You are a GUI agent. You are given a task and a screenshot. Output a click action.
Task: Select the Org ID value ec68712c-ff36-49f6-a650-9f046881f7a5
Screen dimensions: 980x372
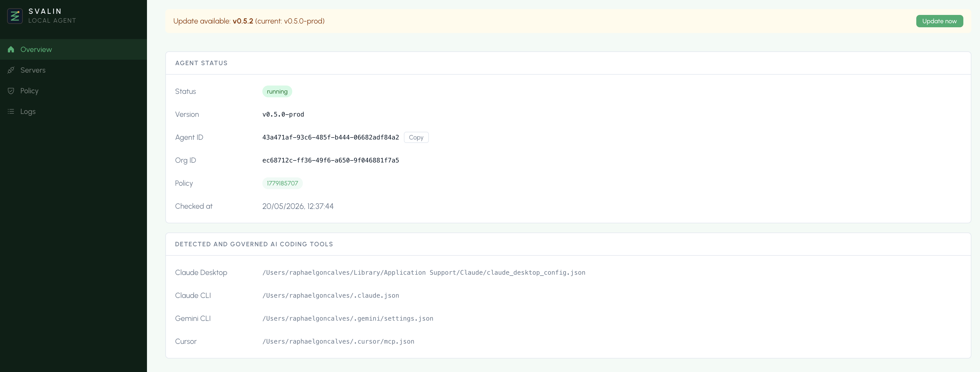point(331,160)
